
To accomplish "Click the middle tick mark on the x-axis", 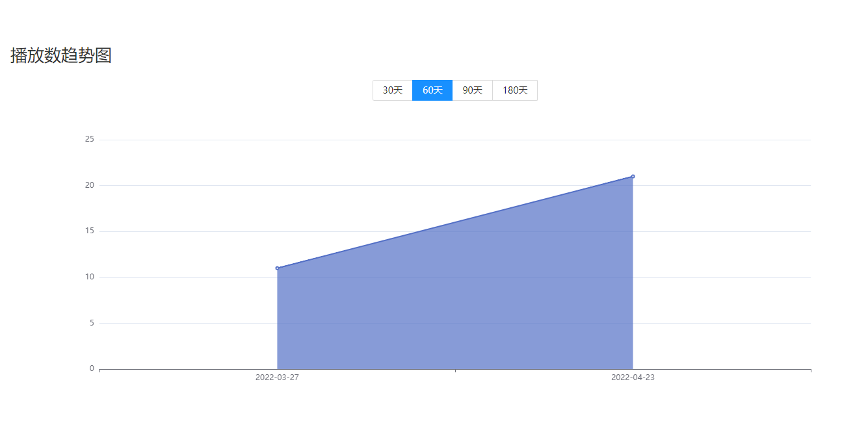I will coord(455,370).
